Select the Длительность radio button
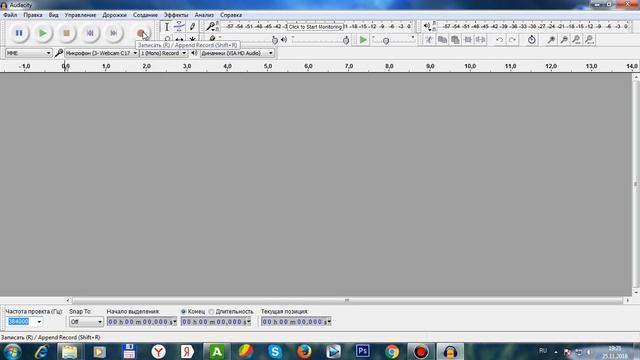 [211, 311]
